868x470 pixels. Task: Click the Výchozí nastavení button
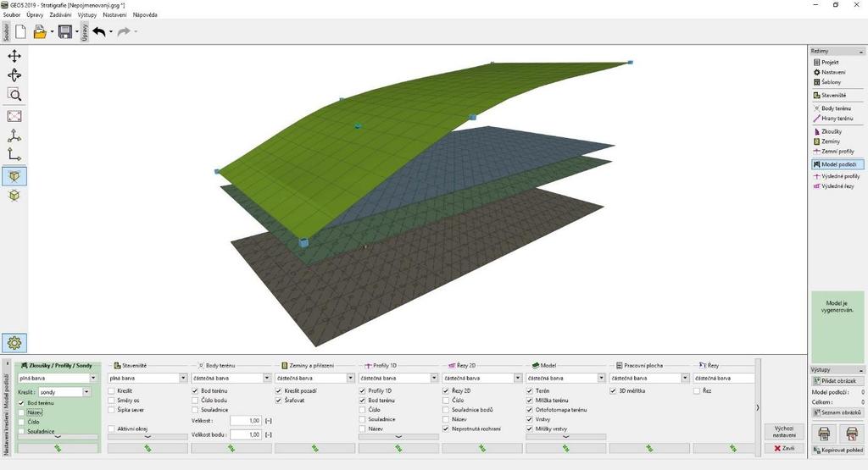click(x=784, y=432)
